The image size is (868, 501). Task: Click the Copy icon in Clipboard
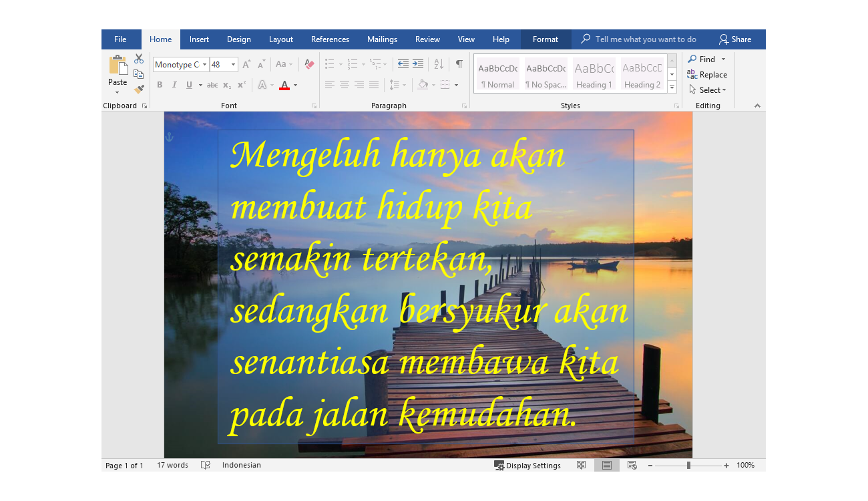(x=139, y=74)
